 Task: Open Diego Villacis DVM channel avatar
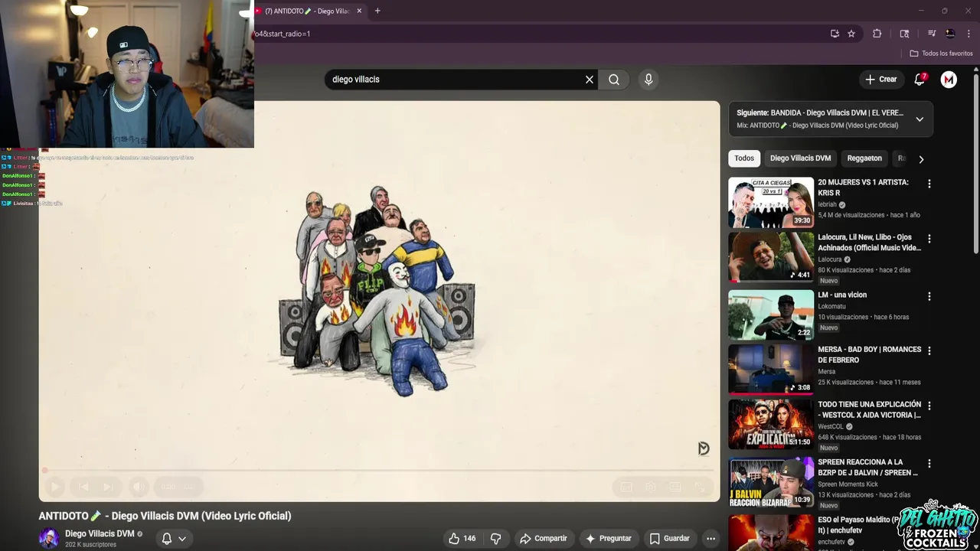49,539
